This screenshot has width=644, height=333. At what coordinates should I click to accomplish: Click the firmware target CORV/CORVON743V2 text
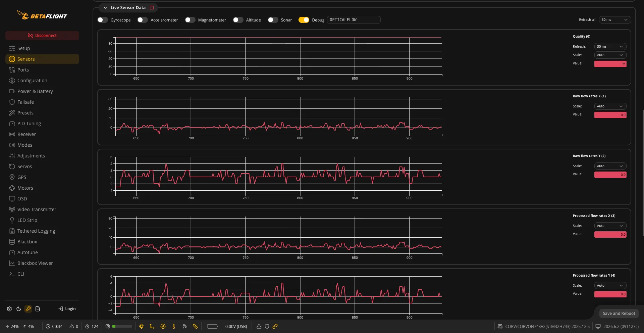point(547,326)
